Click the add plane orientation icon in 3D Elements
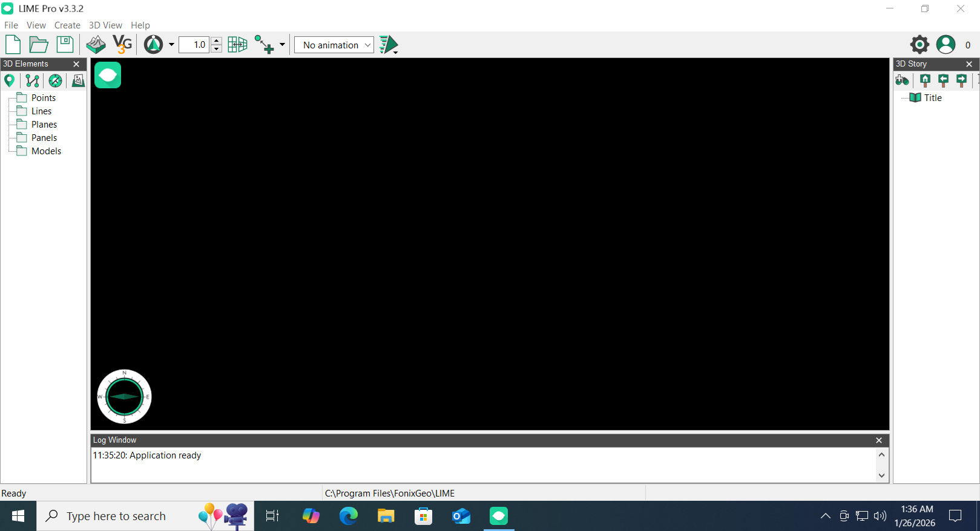This screenshot has height=531, width=980. (55, 80)
